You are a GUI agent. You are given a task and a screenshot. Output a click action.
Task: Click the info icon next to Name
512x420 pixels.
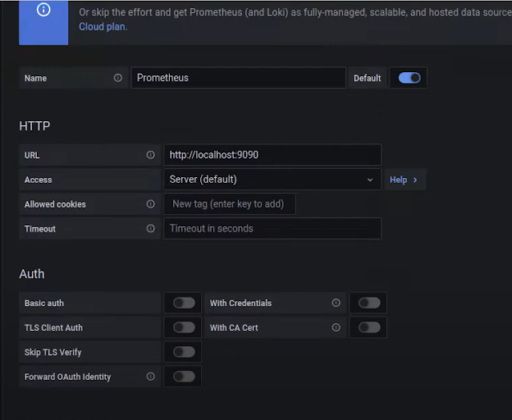click(x=118, y=78)
